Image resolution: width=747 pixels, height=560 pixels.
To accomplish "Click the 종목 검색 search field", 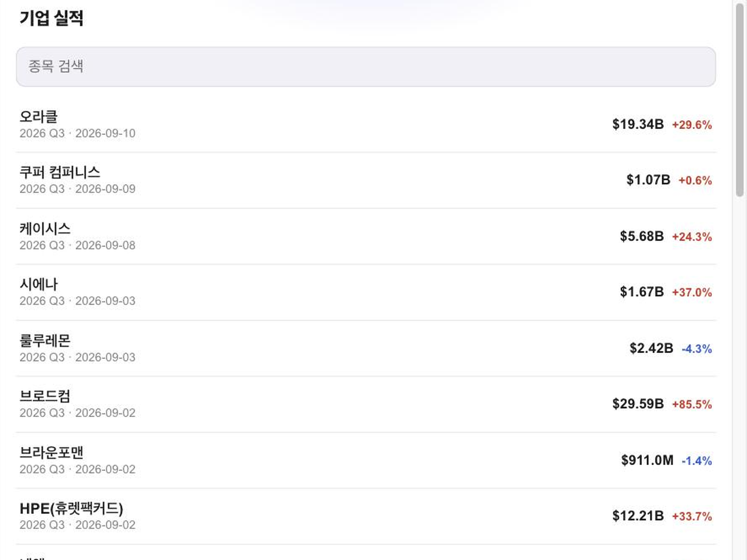I will (365, 67).
